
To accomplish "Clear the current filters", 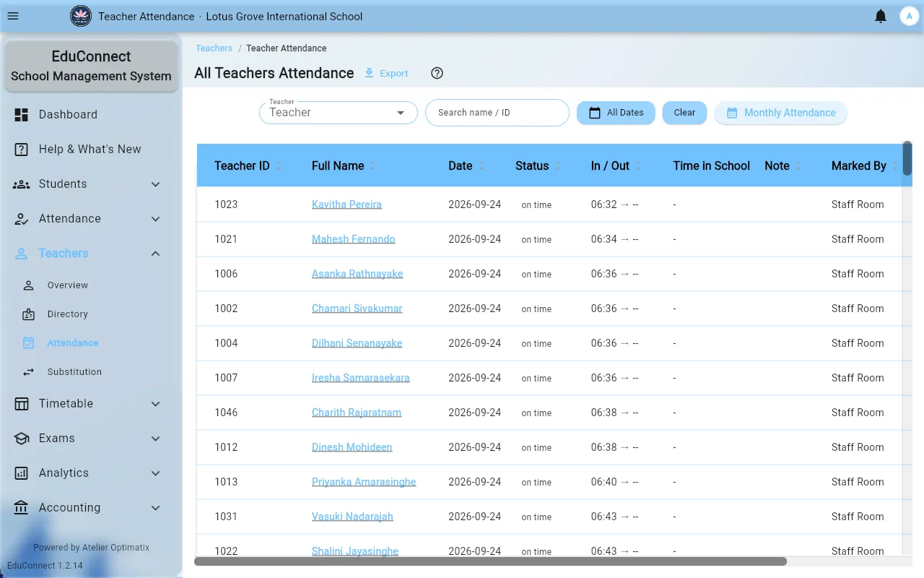I will [684, 113].
